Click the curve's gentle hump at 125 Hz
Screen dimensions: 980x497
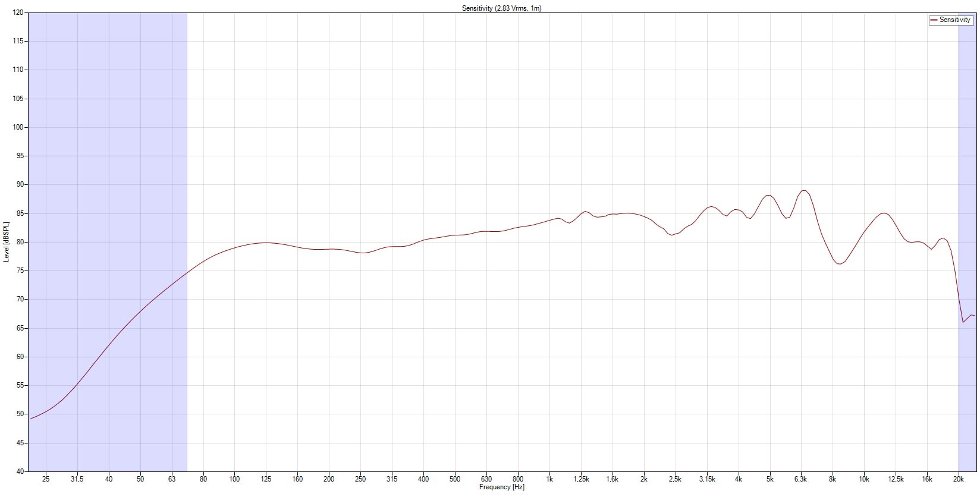(265, 243)
